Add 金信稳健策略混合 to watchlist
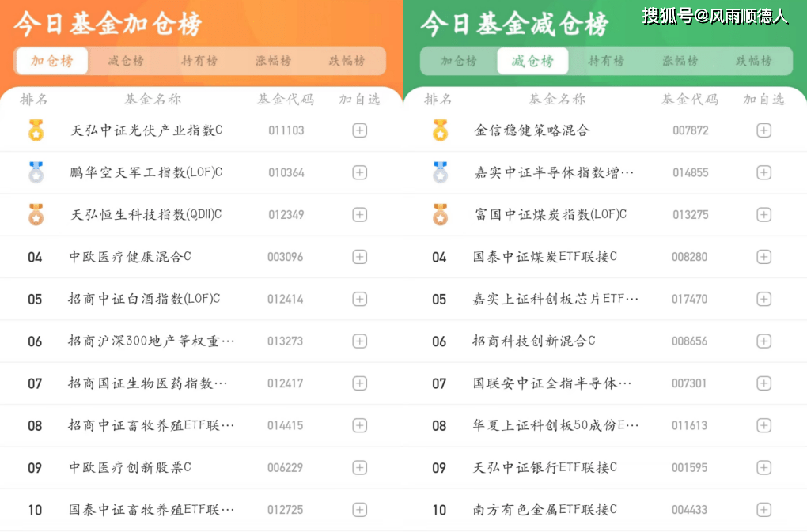Image resolution: width=807 pixels, height=532 pixels. [x=763, y=130]
